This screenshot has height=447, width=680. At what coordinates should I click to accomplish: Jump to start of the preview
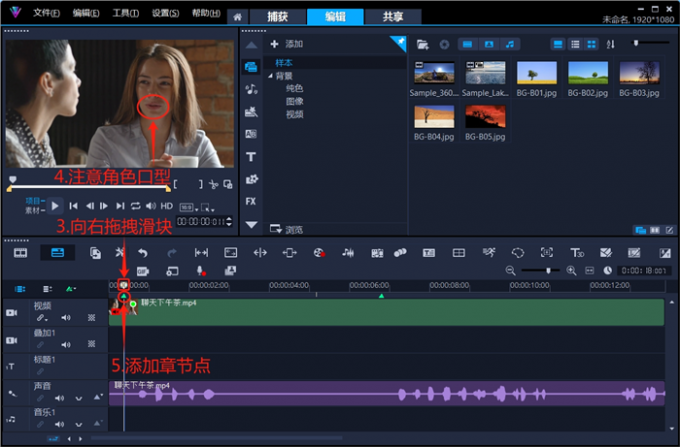(x=73, y=206)
